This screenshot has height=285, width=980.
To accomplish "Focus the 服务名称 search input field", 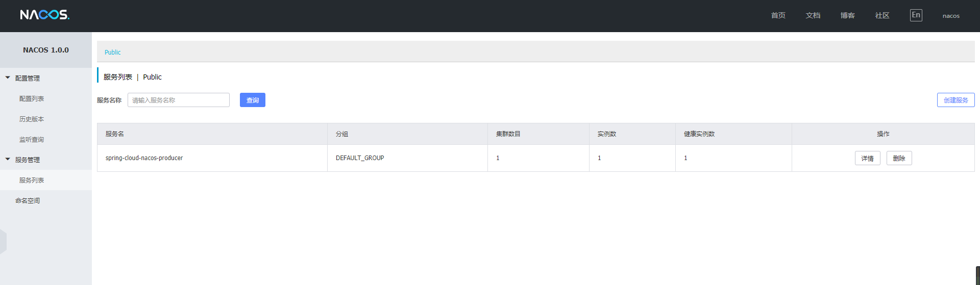I will [x=178, y=100].
